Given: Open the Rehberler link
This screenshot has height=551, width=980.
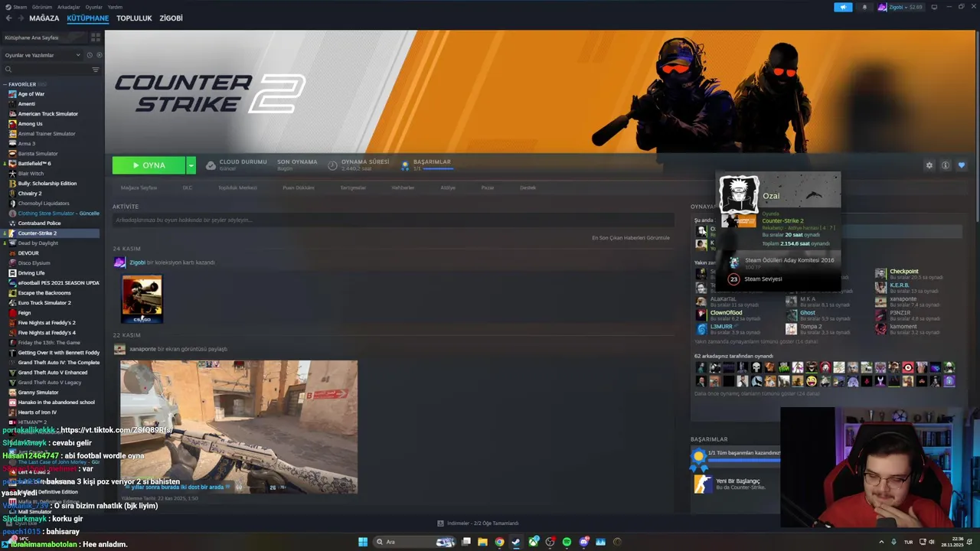Looking at the screenshot, I should pyautogui.click(x=403, y=187).
